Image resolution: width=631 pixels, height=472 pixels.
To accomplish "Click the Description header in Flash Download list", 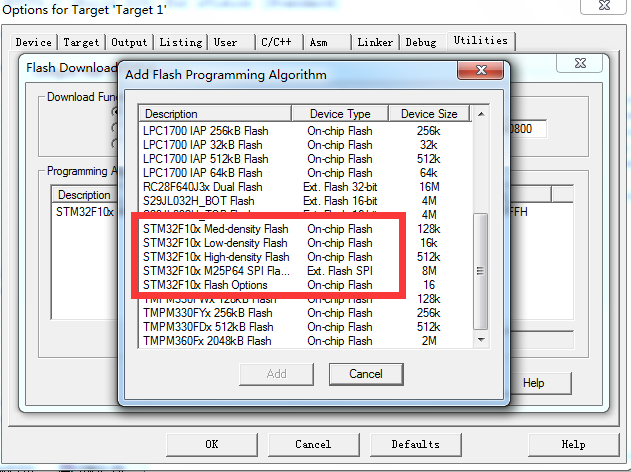I will tap(85, 195).
